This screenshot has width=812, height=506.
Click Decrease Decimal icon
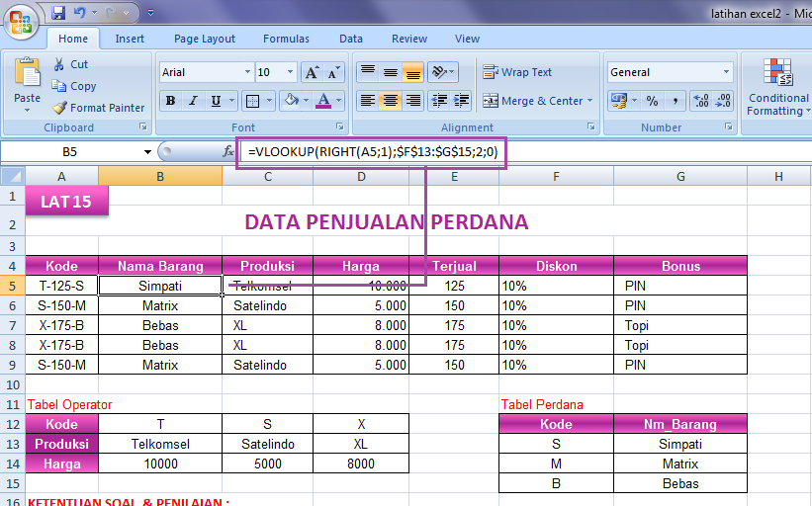pyautogui.click(x=723, y=101)
